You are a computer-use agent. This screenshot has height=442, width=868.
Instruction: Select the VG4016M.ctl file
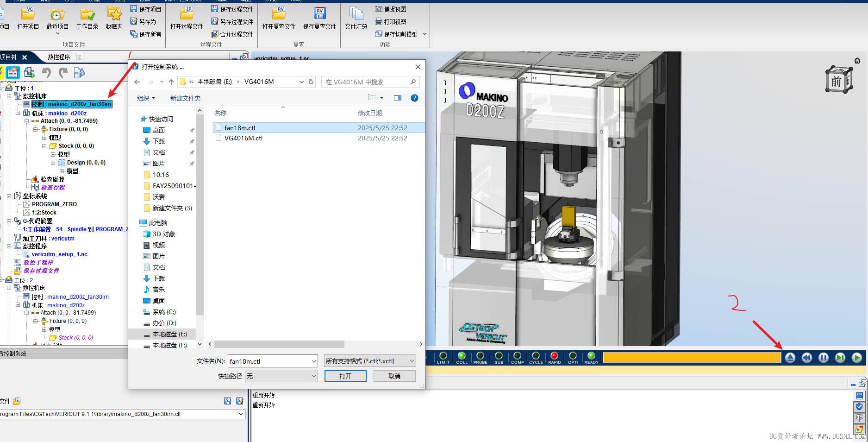coord(243,138)
